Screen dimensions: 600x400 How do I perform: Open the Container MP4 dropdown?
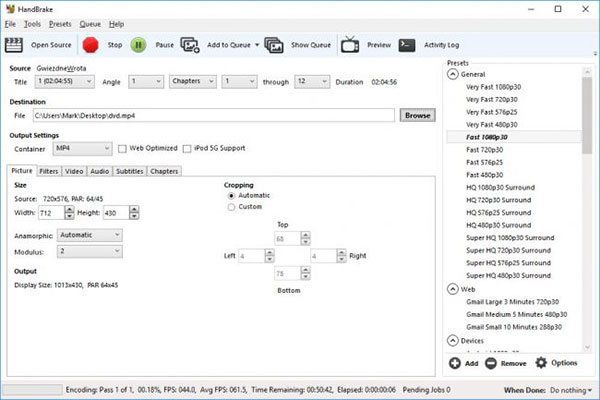(x=82, y=149)
